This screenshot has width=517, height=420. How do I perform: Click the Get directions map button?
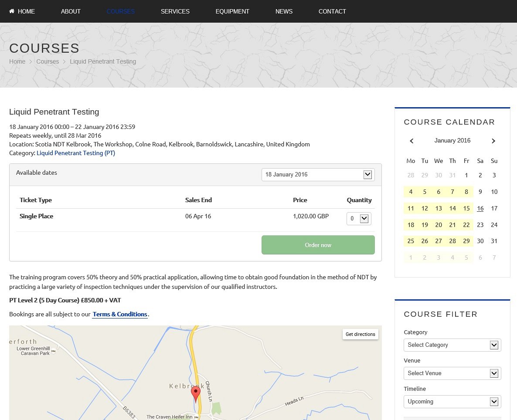(x=360, y=334)
